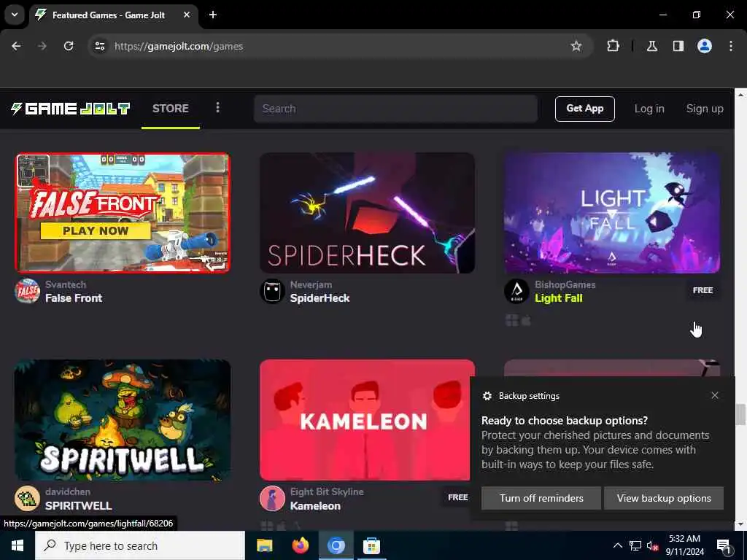Open the Windows Start menu
747x560 pixels.
tap(18, 545)
